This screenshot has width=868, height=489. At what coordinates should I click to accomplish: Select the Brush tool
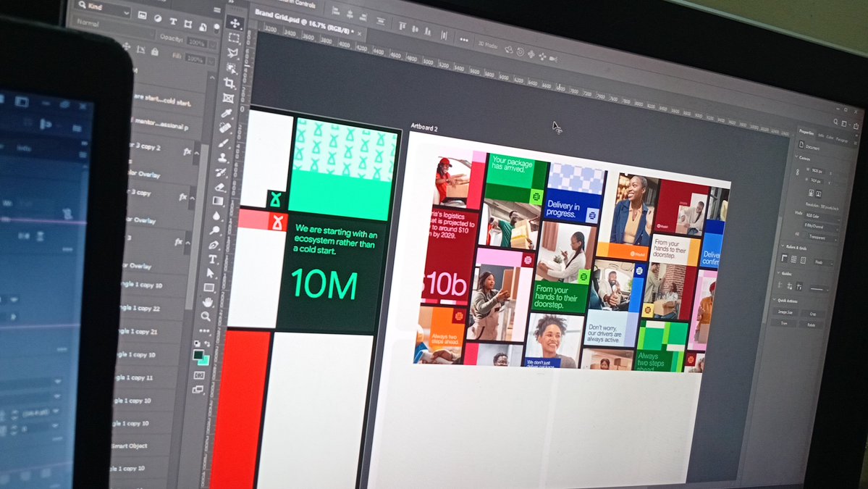[223, 143]
